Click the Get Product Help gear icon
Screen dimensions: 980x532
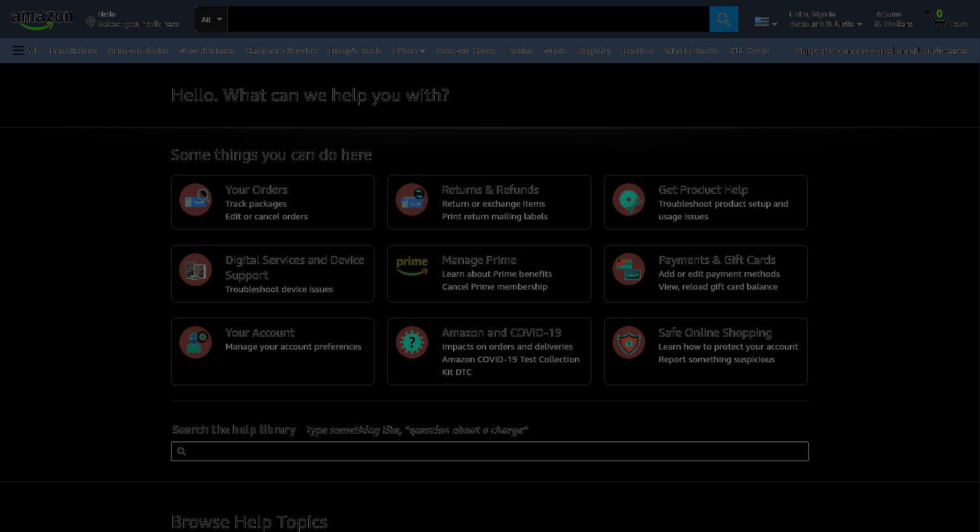(628, 200)
